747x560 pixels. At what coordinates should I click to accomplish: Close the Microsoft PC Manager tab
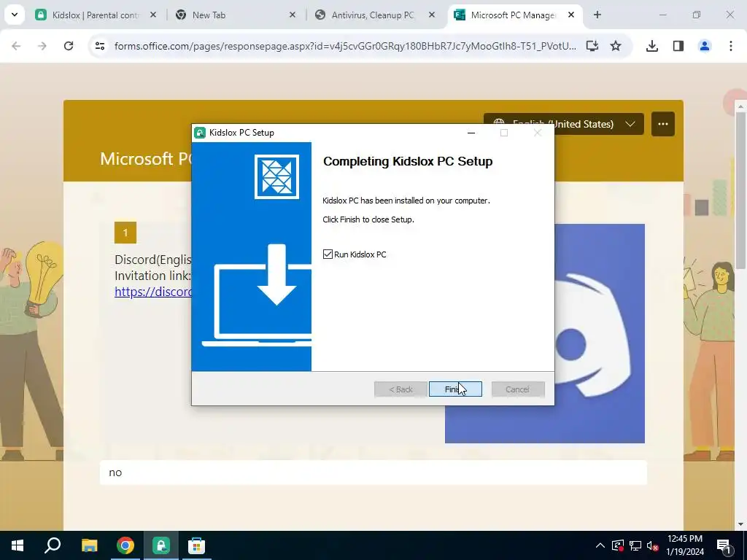click(x=571, y=15)
